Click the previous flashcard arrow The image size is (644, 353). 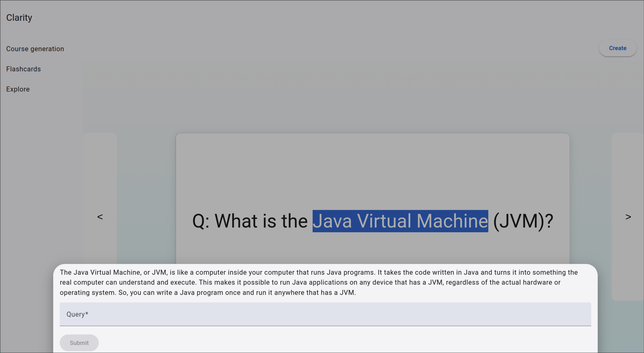point(100,217)
